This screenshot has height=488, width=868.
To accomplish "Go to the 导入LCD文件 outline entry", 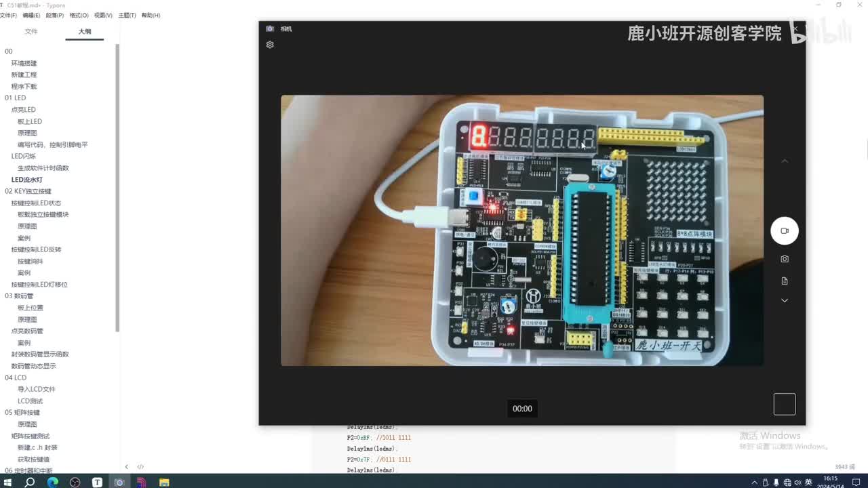I will 37,389.
